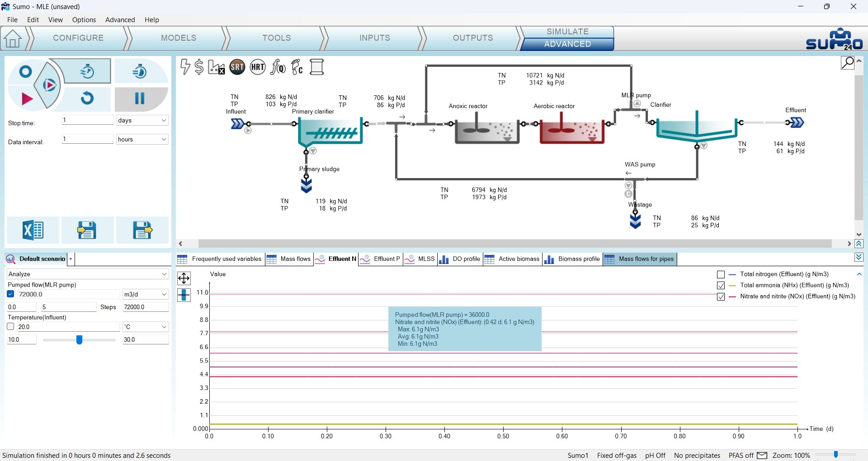Click the Temperature slider handle

(x=79, y=339)
